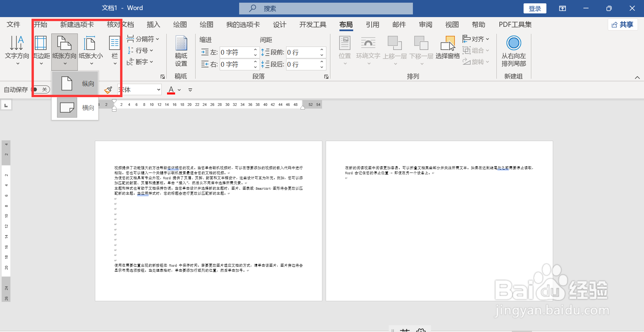Open the Paper Size (纸张大小) icon
This screenshot has width=644, height=332.
(91, 50)
